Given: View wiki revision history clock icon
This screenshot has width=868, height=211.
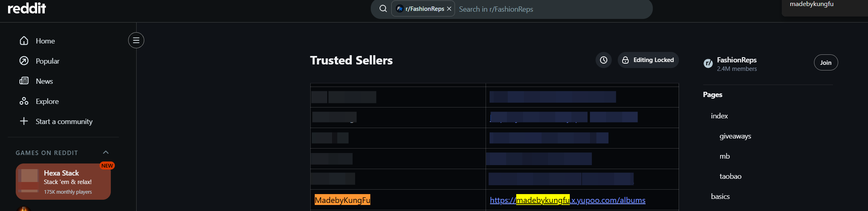Looking at the screenshot, I should pyautogui.click(x=603, y=60).
